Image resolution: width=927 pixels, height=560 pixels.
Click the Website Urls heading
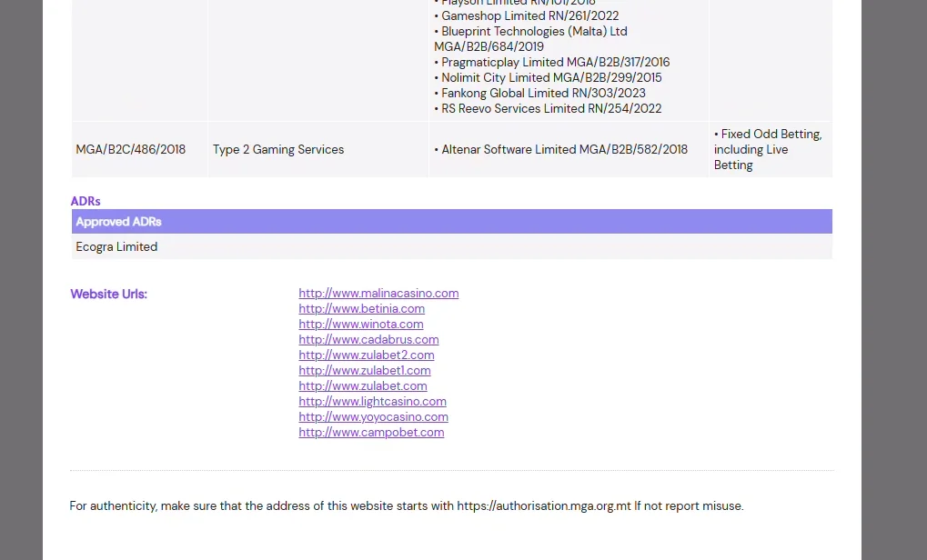pyautogui.click(x=109, y=294)
